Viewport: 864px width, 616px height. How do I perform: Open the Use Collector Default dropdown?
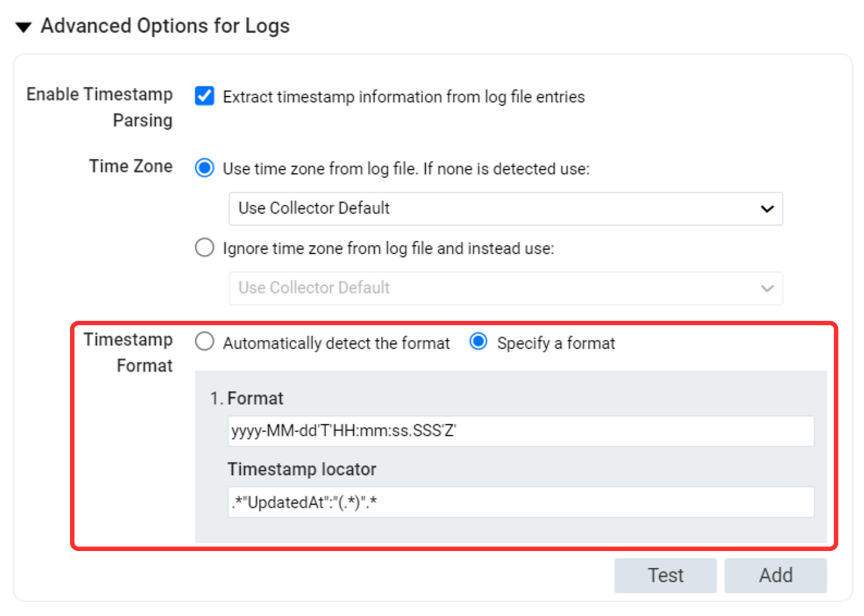505,209
